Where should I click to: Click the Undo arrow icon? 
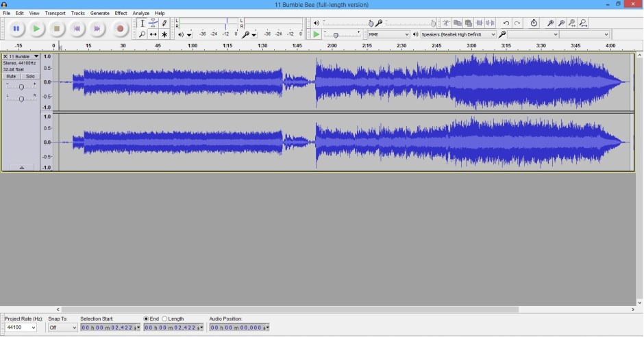[506, 23]
